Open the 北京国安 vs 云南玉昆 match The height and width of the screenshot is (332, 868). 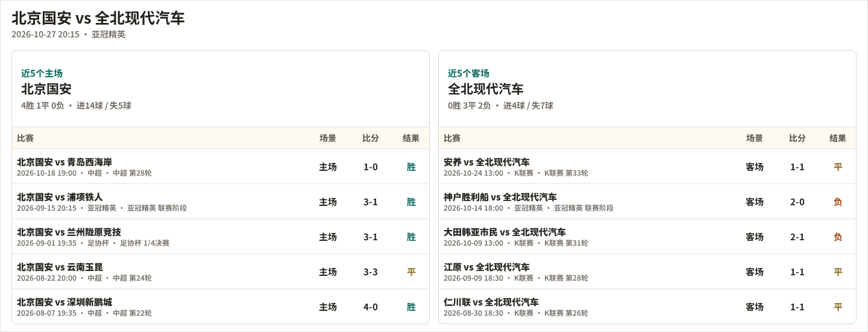point(221,272)
